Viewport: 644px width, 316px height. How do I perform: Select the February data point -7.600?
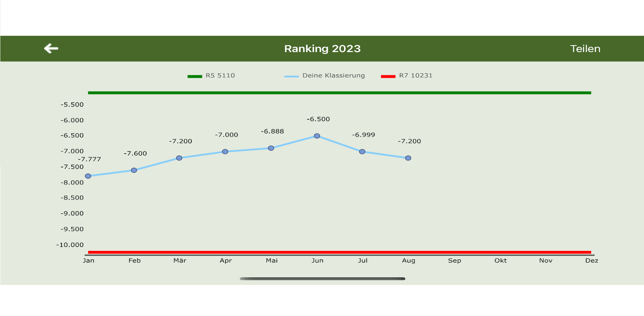tap(134, 170)
